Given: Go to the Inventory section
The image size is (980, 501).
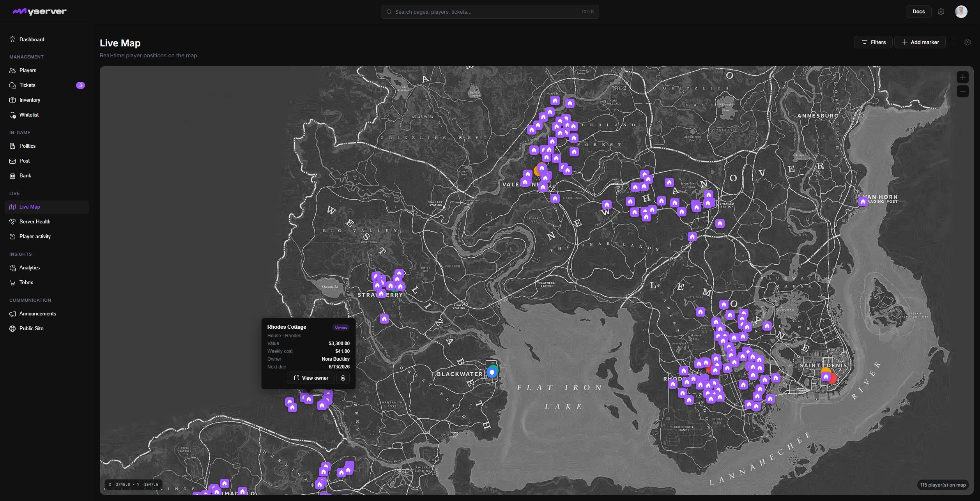Looking at the screenshot, I should (47, 100).
